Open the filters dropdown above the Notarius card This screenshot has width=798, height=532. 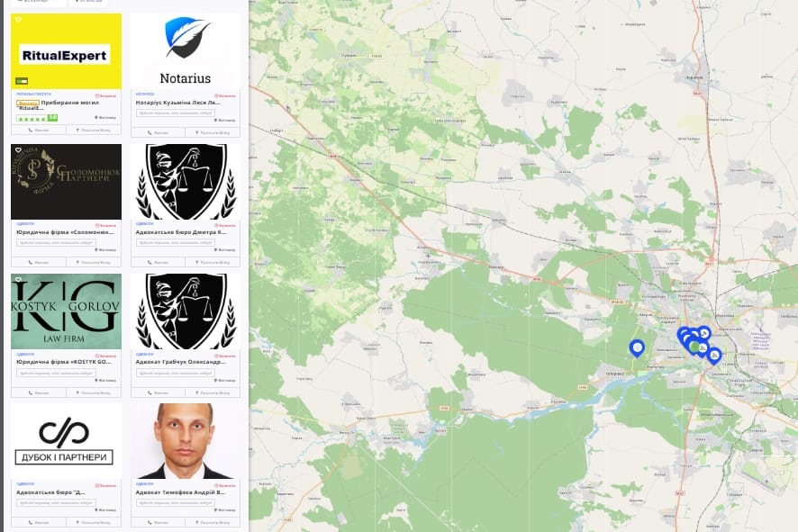coord(88,2)
